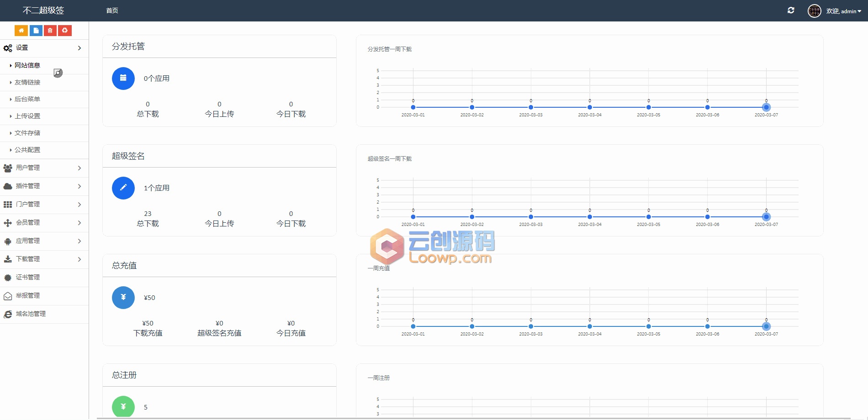Expand the 用户管理 chevron
This screenshot has height=420, width=868.
(x=79, y=168)
